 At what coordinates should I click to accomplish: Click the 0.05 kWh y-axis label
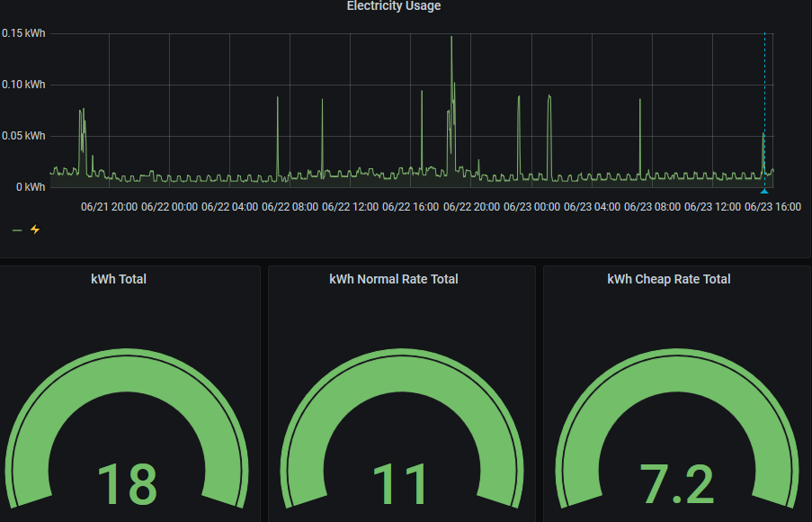tap(23, 136)
